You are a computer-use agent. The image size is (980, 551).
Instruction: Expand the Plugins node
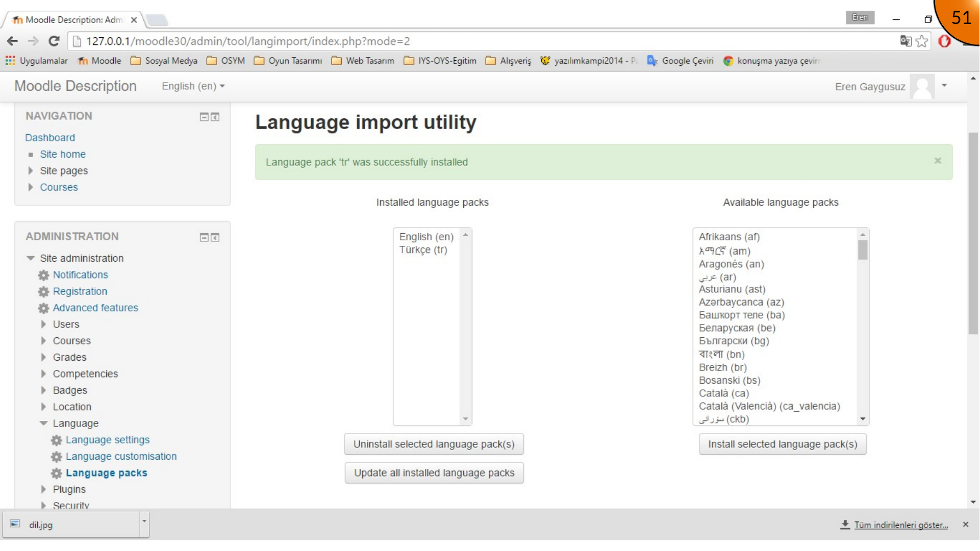43,489
